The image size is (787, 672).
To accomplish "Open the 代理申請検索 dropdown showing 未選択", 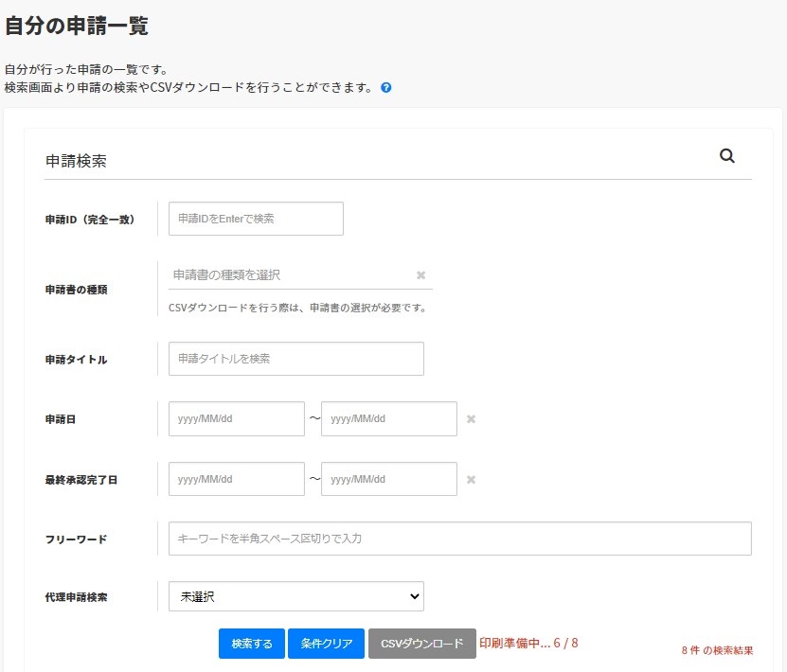I will point(295,596).
